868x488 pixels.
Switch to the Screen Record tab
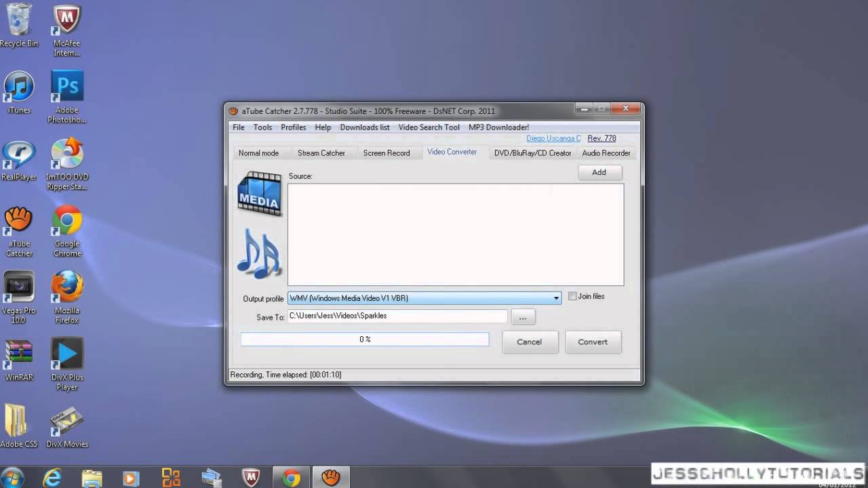(x=387, y=153)
